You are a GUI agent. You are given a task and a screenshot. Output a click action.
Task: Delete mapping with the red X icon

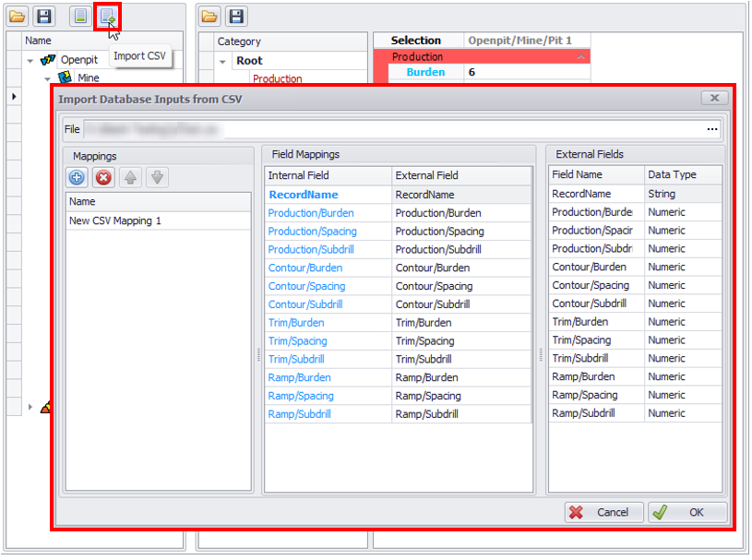103,178
